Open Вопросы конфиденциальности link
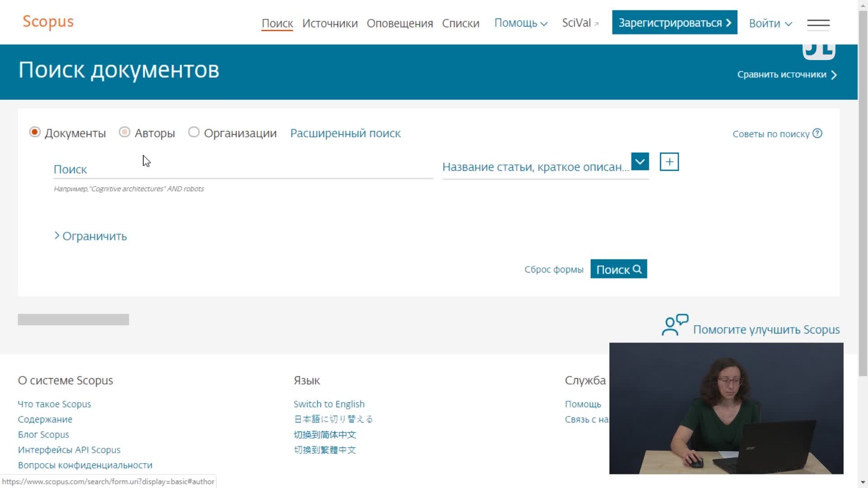This screenshot has width=868, height=488. pyautogui.click(x=85, y=465)
